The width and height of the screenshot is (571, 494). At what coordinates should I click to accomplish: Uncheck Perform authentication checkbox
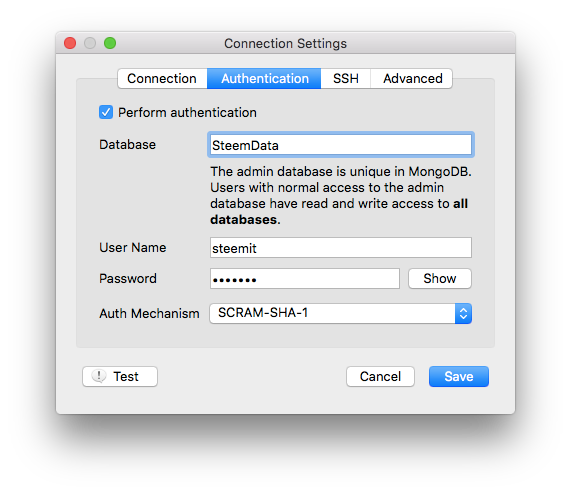[106, 112]
